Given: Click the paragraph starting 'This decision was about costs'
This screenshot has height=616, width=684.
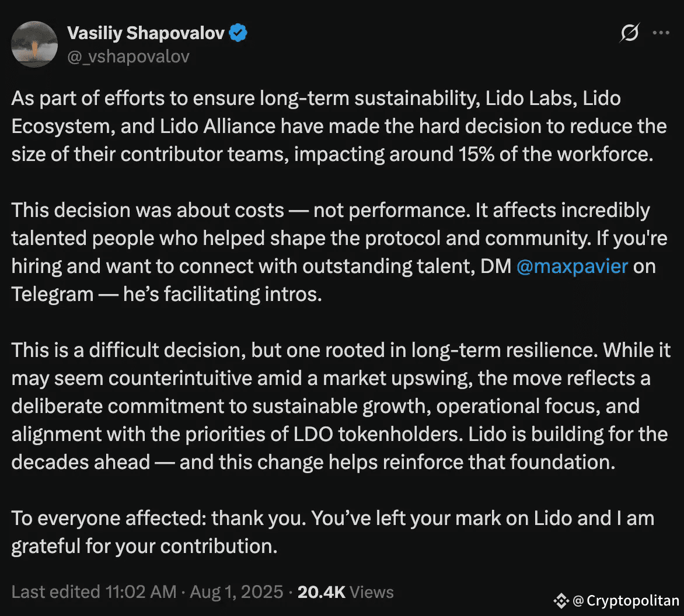Looking at the screenshot, I should pos(339,253).
